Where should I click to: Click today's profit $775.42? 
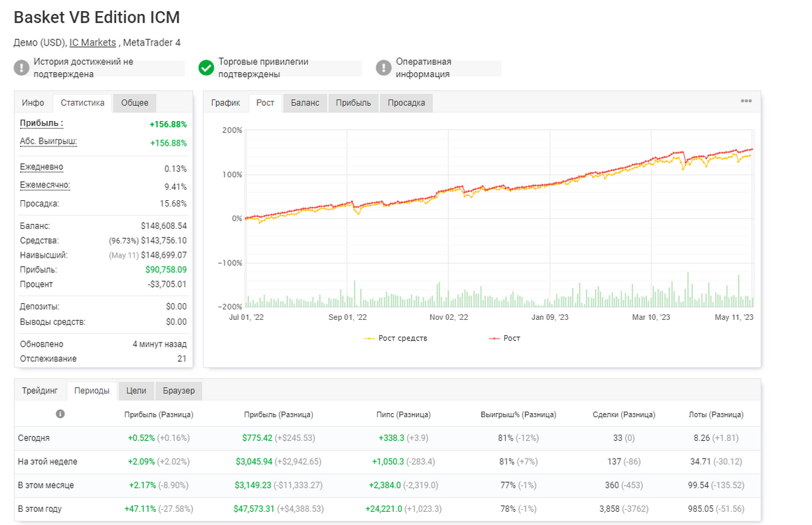pyautogui.click(x=257, y=438)
